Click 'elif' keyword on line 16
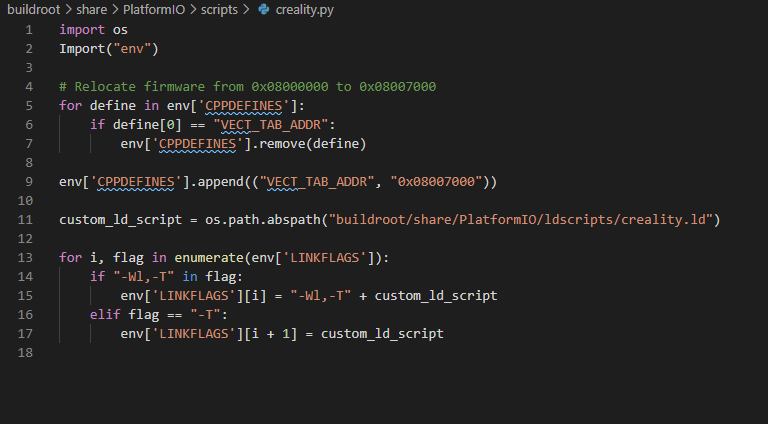Image resolution: width=768 pixels, height=424 pixels. [x=105, y=314]
